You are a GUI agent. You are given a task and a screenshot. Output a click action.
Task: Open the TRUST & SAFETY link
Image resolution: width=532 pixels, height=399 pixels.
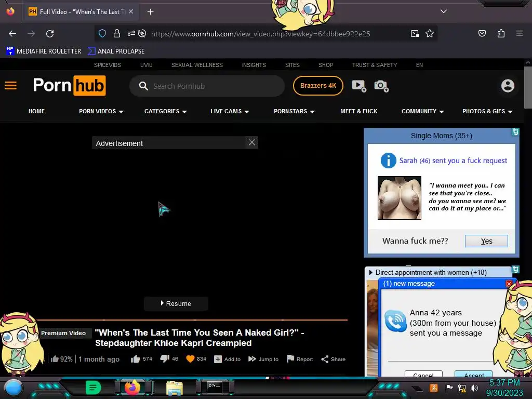(x=375, y=65)
